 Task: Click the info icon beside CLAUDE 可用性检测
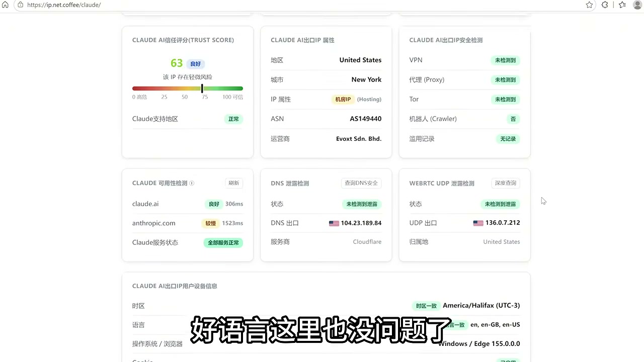(192, 184)
